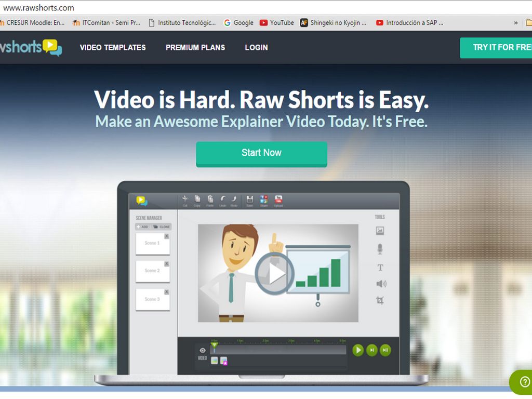The height and width of the screenshot is (399, 532).
Task: Play the large video preview button
Action: (x=274, y=273)
